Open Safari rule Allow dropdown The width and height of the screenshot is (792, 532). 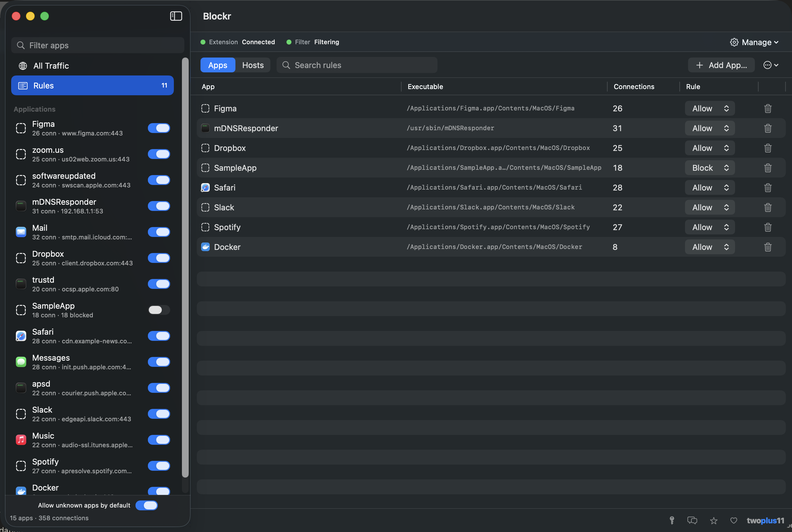[710, 188]
